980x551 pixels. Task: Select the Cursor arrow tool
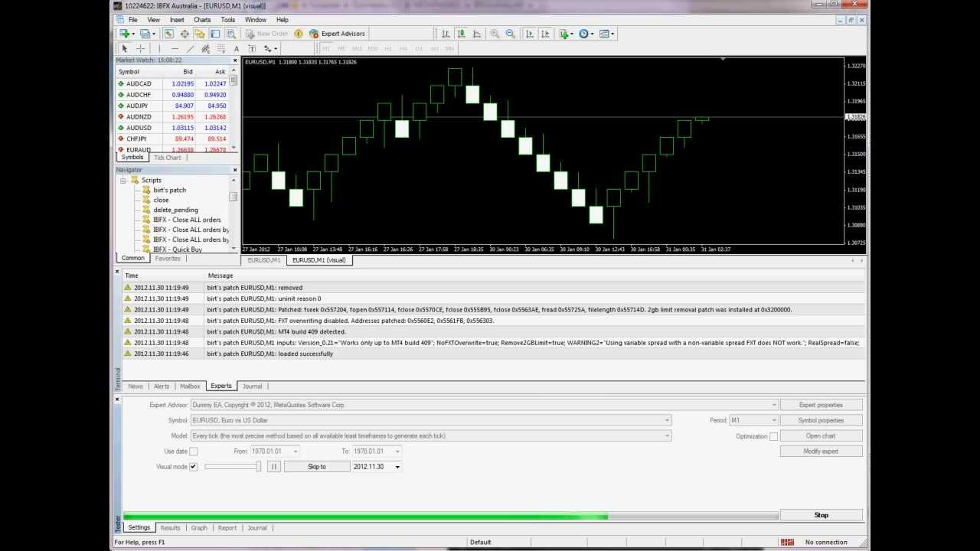click(125, 48)
